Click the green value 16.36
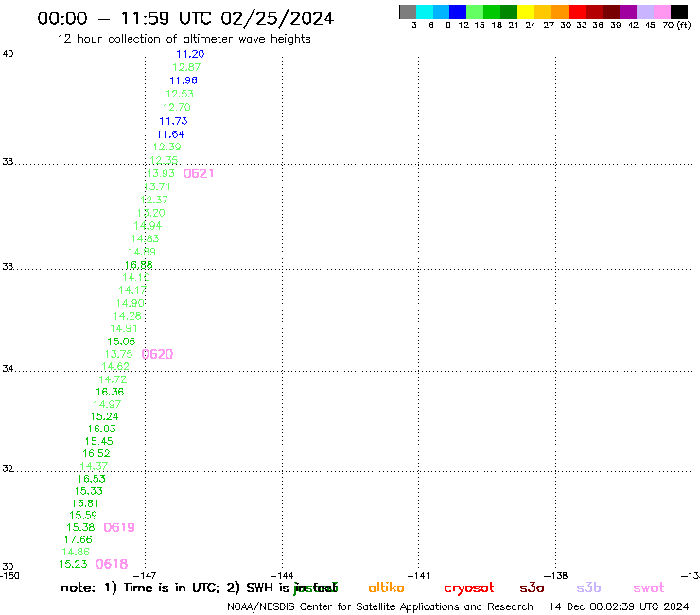Viewport: 700px width, 615px height. tap(110, 392)
